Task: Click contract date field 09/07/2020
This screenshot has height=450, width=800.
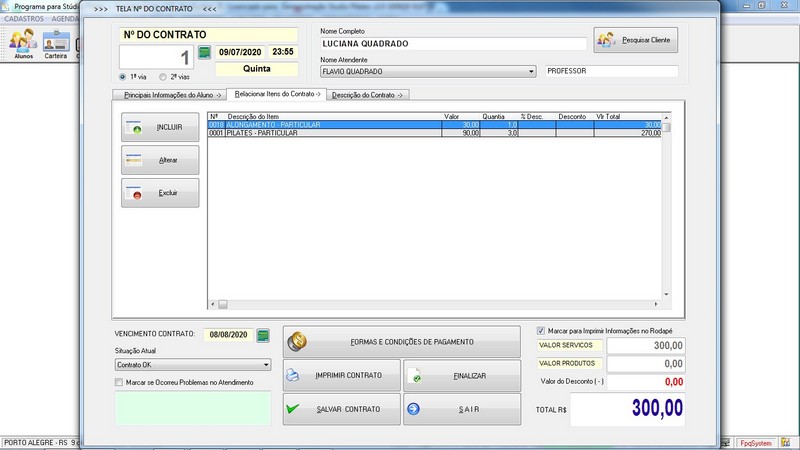Action: click(x=240, y=52)
